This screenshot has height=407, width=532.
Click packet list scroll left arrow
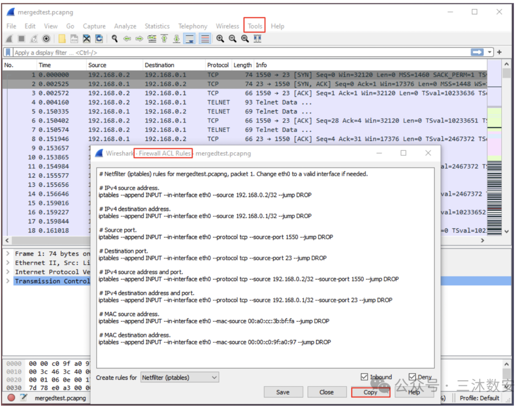[x=7, y=240]
